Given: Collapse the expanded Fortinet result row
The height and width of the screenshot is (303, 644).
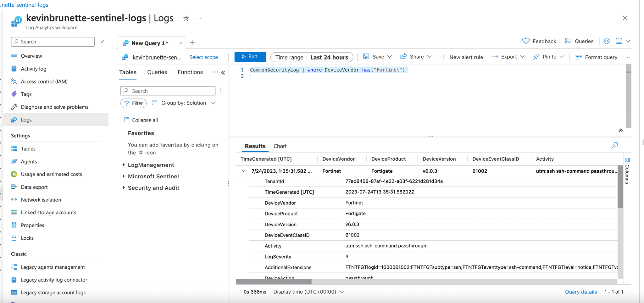Looking at the screenshot, I should coord(244,171).
